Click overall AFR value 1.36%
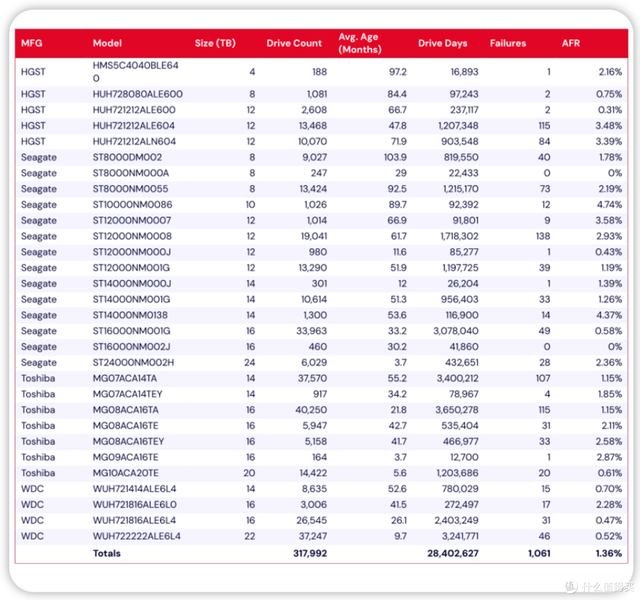The width and height of the screenshot is (640, 600). click(x=609, y=553)
